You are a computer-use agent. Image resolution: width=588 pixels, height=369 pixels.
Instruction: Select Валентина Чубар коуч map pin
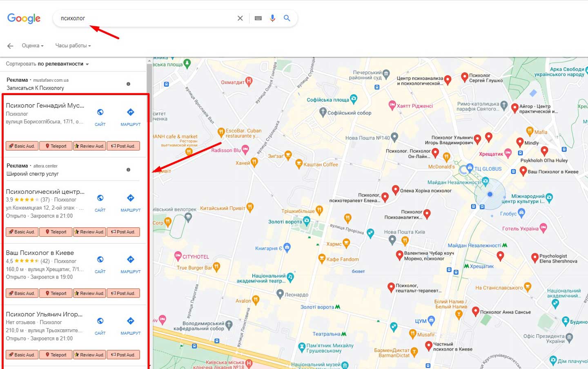(x=400, y=255)
